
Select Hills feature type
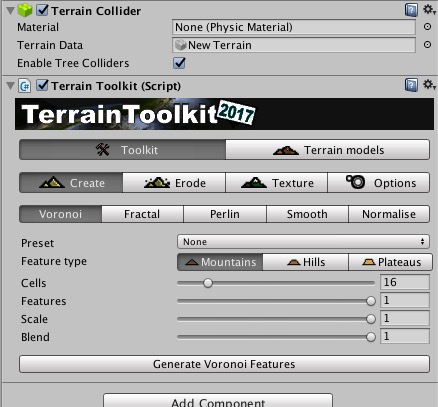tap(306, 262)
